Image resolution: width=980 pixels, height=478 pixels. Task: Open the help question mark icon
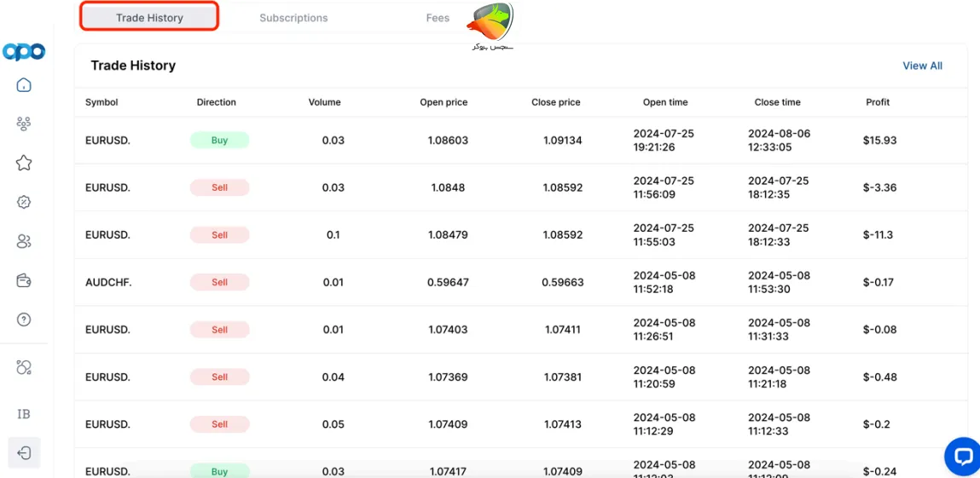tap(24, 320)
